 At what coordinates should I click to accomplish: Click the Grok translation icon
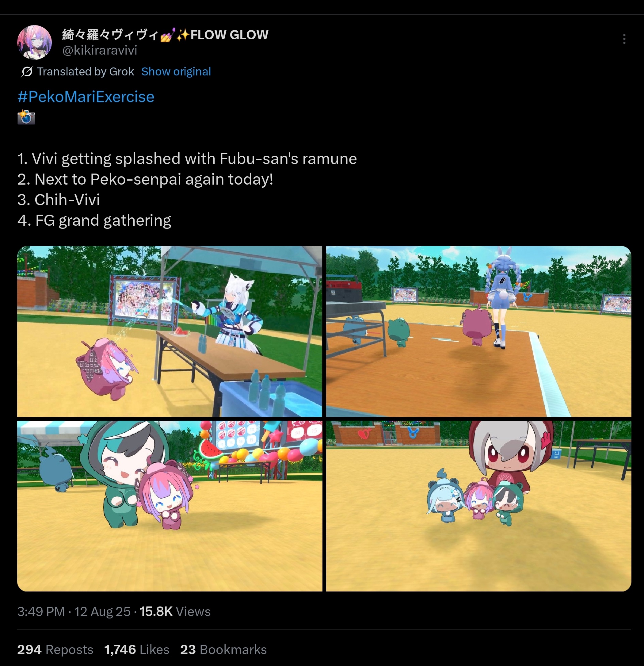(27, 72)
